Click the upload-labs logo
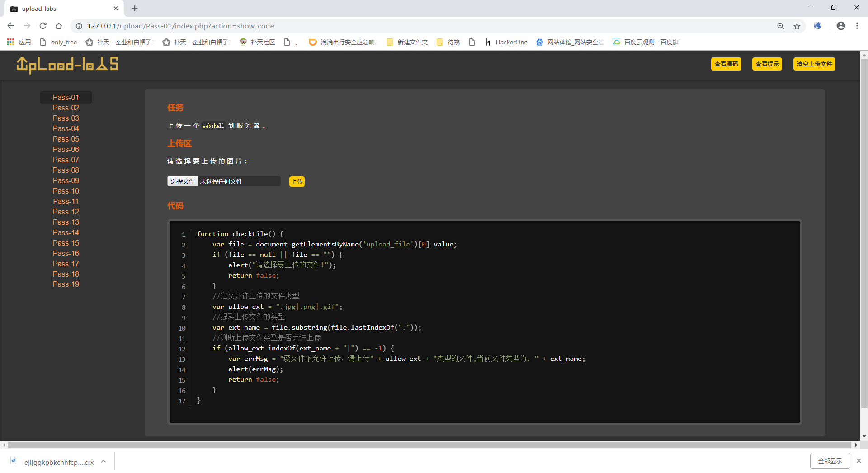This screenshot has height=473, width=868. point(67,65)
